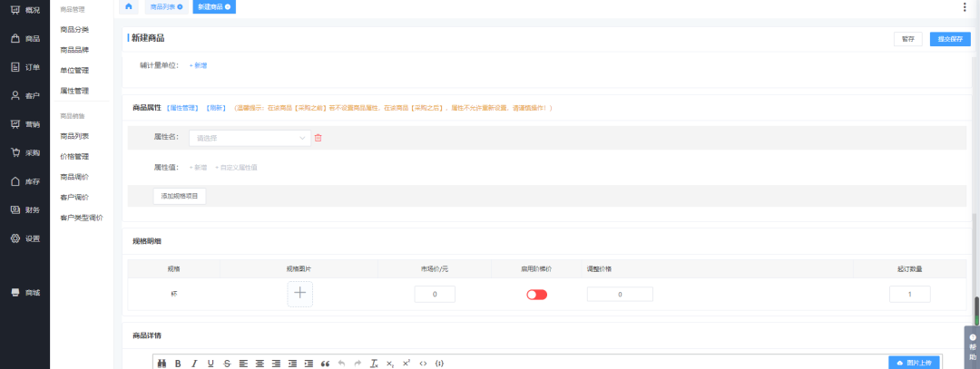980x369 pixels.
Task: Click the home icon tab
Action: point(129,6)
